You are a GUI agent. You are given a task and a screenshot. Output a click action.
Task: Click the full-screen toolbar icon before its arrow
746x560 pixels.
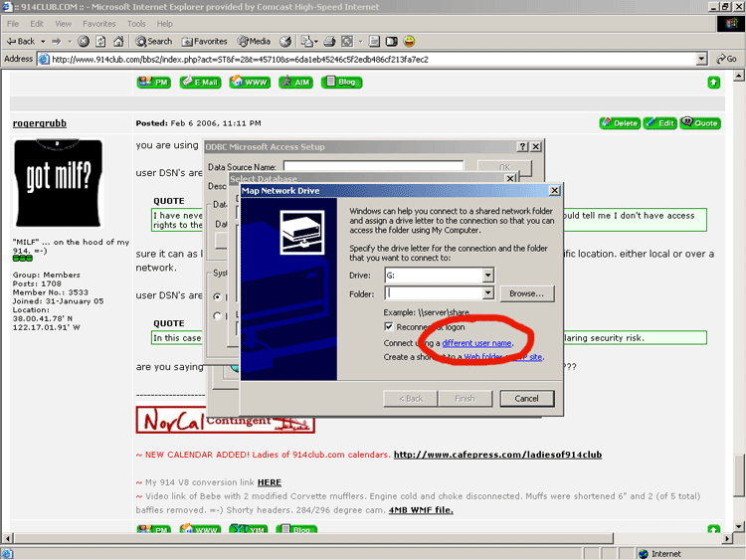[347, 42]
